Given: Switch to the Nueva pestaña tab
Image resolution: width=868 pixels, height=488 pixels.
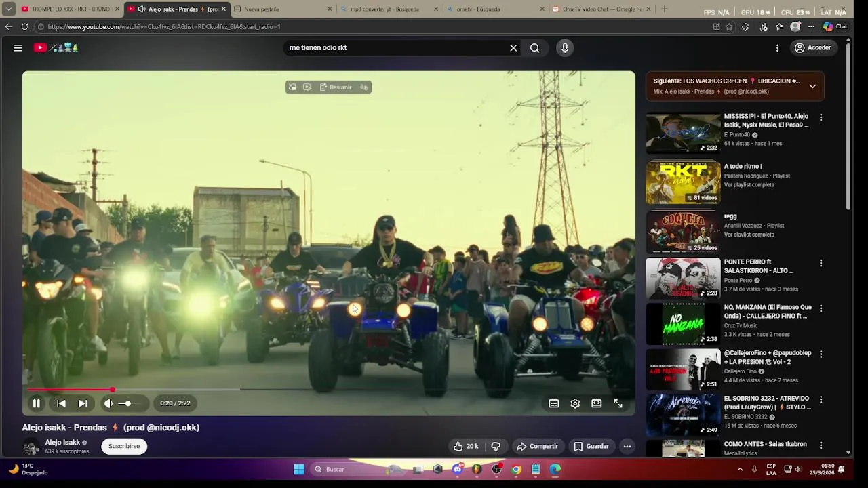Looking at the screenshot, I should [283, 9].
